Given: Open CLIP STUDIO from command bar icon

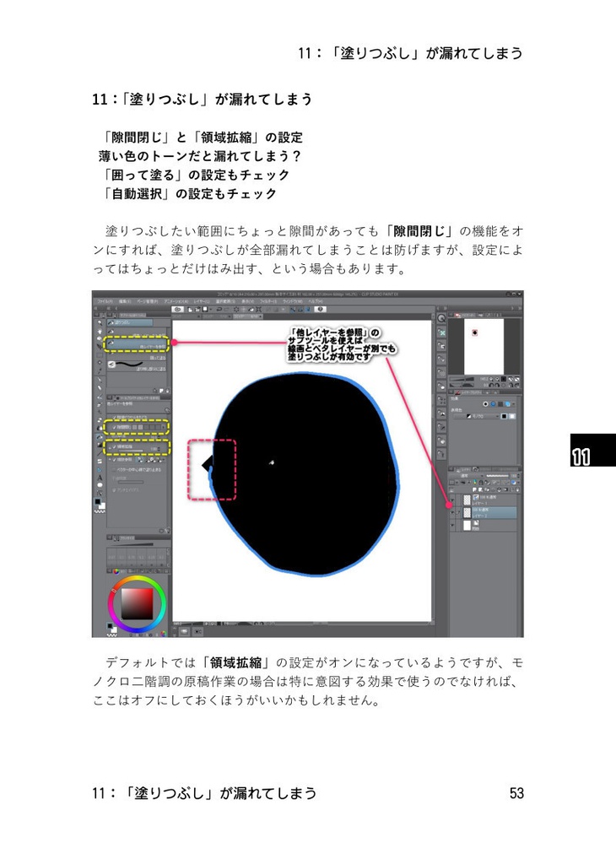Looking at the screenshot, I should (178, 310).
